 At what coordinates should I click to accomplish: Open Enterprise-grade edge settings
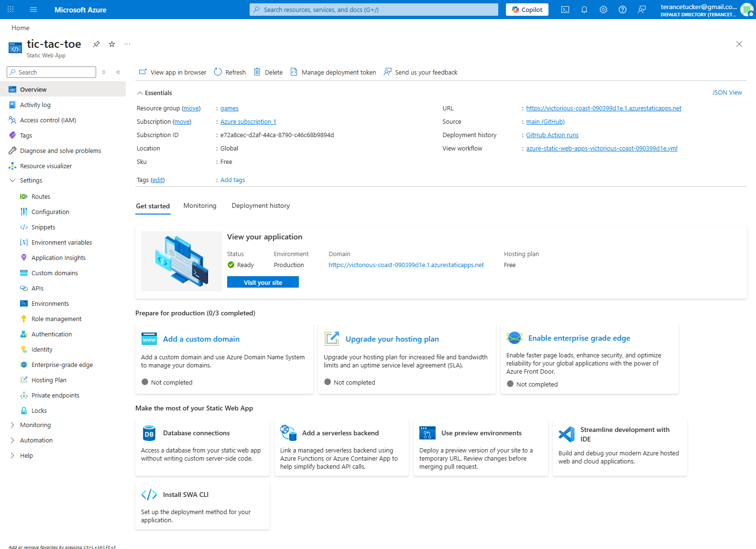63,365
